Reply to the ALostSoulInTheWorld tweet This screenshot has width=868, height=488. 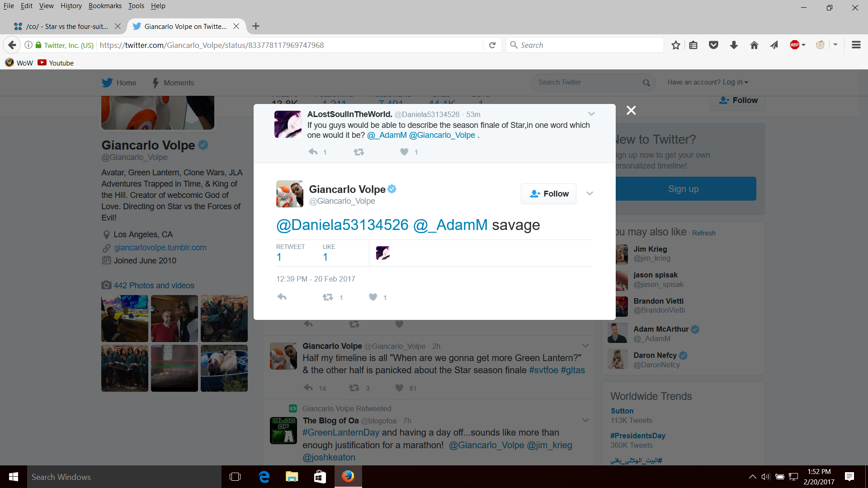click(x=313, y=152)
